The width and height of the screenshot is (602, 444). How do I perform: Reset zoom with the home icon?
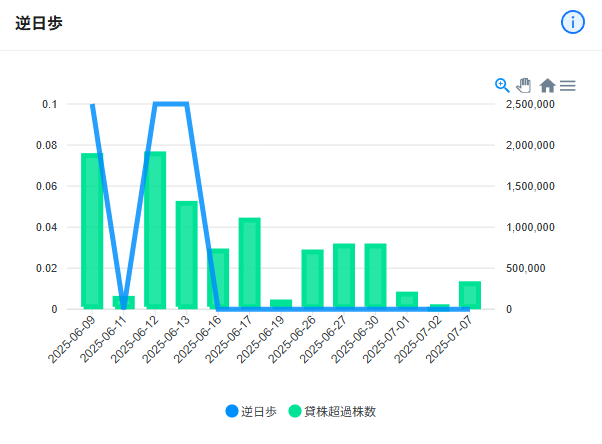point(547,85)
